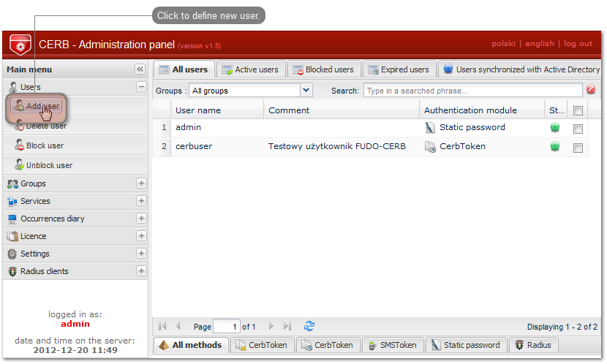The width and height of the screenshot is (607, 364).
Task: Click the Occurrences diary monitor icon
Action: point(12,219)
